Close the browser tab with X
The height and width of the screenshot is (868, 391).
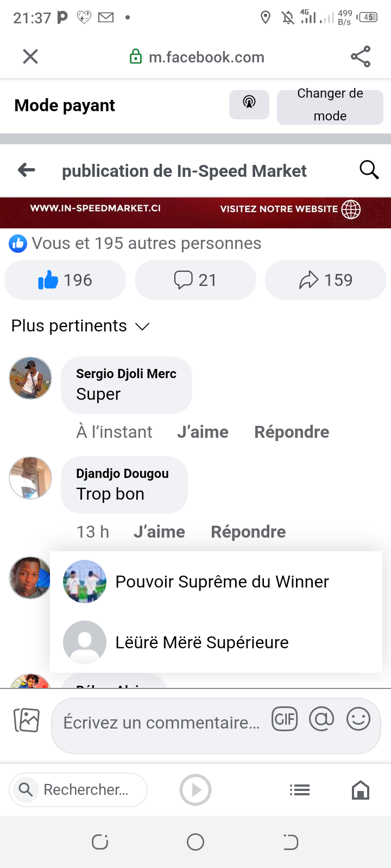30,56
